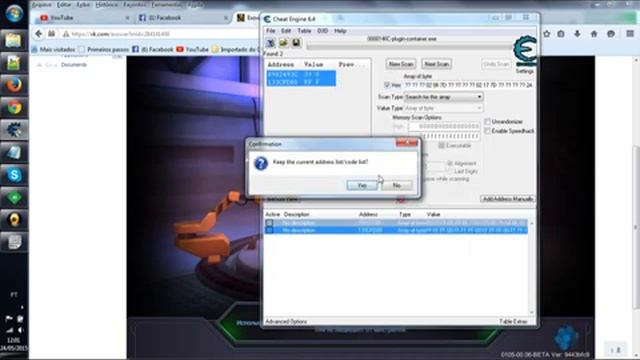
Task: Open Windows Explorer from the taskbar
Action: 13,40
